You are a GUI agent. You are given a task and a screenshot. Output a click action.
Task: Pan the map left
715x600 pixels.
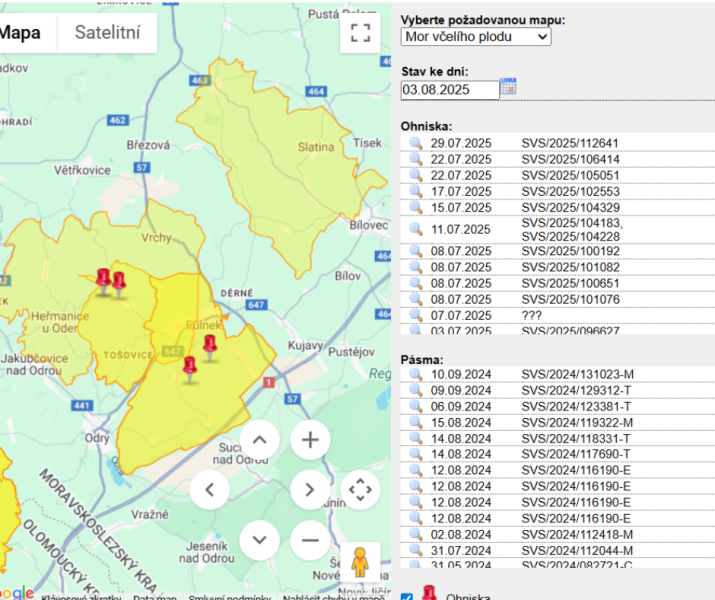209,490
